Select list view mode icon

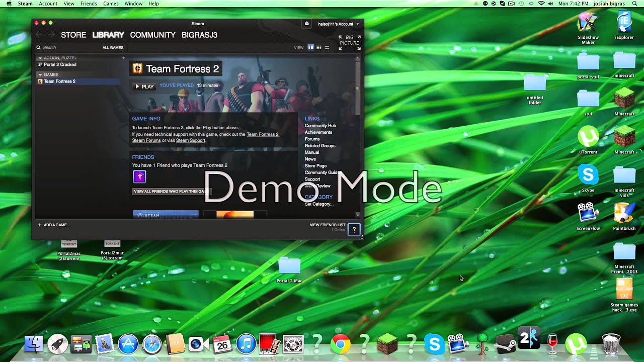(x=319, y=47)
